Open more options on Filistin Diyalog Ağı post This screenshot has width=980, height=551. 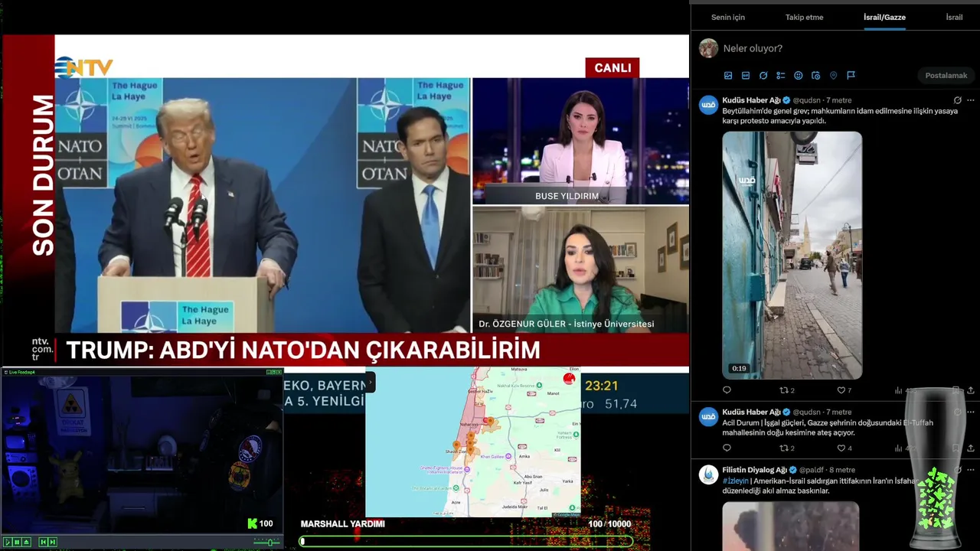pos(971,470)
